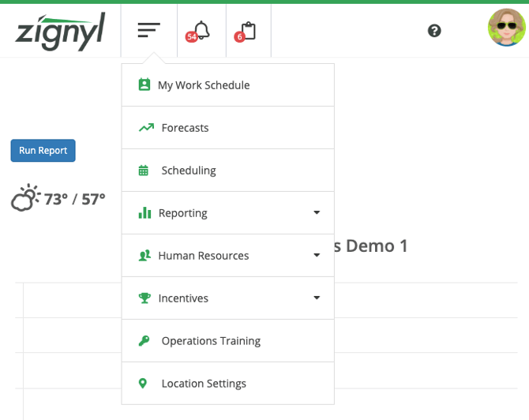Click the Incentives trophy icon
Screen dimensions: 529x420
tap(144, 298)
